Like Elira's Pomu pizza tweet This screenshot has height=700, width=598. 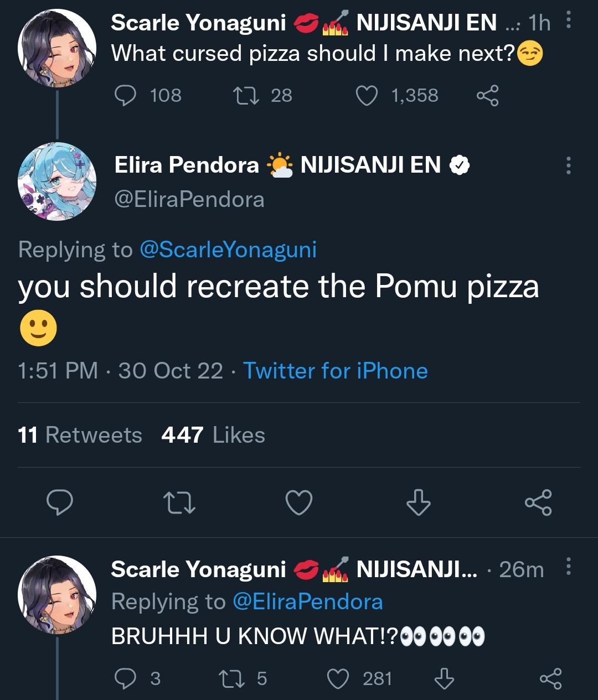click(x=299, y=502)
